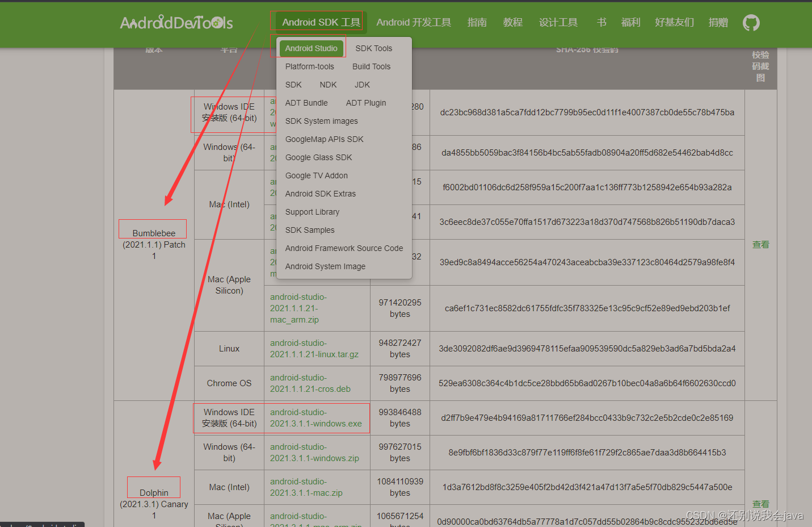Click the checksum starting with 3de3092082

(x=587, y=349)
